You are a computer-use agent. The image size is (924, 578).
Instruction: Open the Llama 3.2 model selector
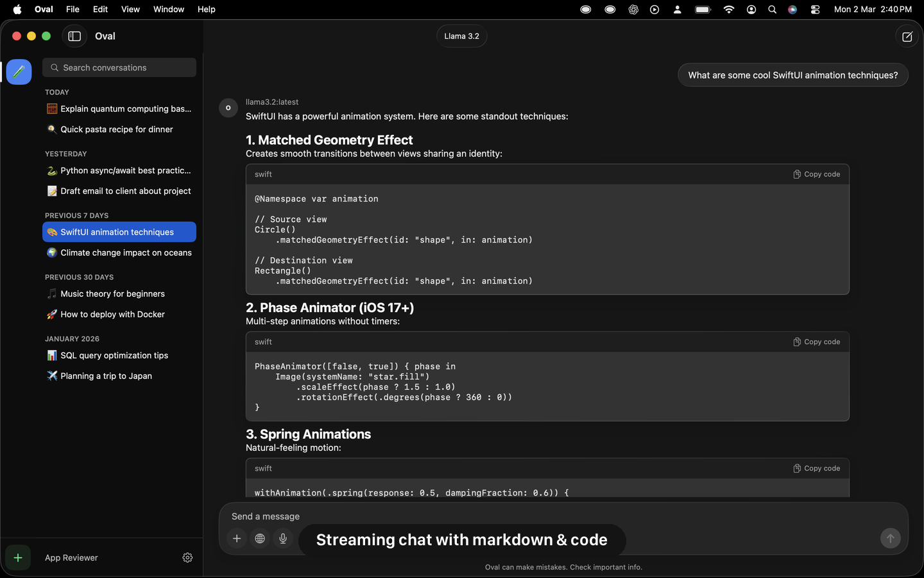pyautogui.click(x=461, y=36)
